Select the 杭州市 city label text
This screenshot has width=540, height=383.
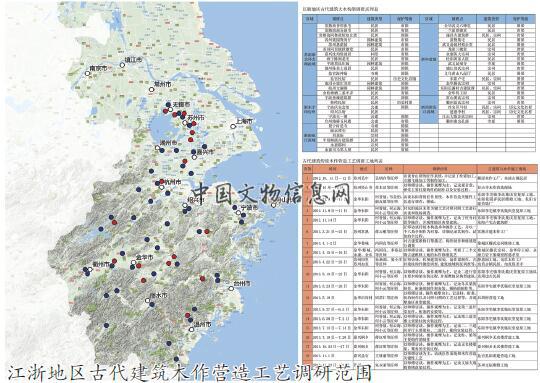tap(173, 182)
